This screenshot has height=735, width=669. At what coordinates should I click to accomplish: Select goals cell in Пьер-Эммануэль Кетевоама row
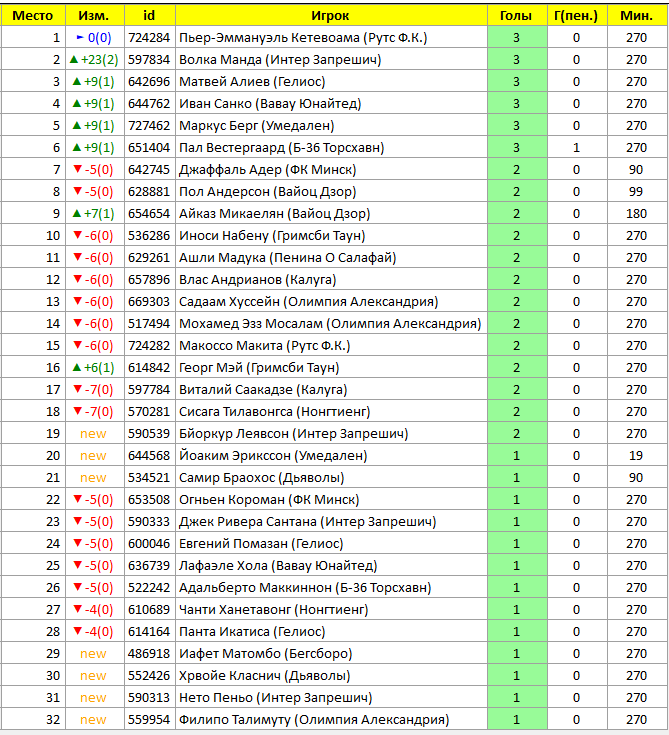[x=517, y=38]
